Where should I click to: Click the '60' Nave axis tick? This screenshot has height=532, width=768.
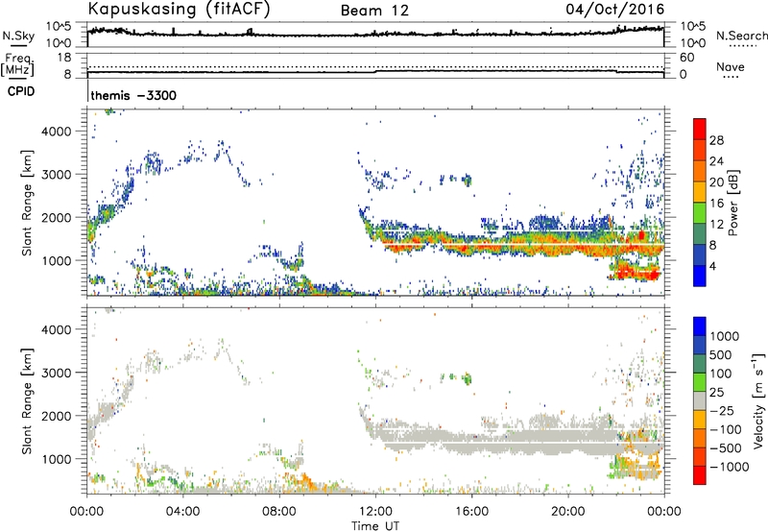687,58
